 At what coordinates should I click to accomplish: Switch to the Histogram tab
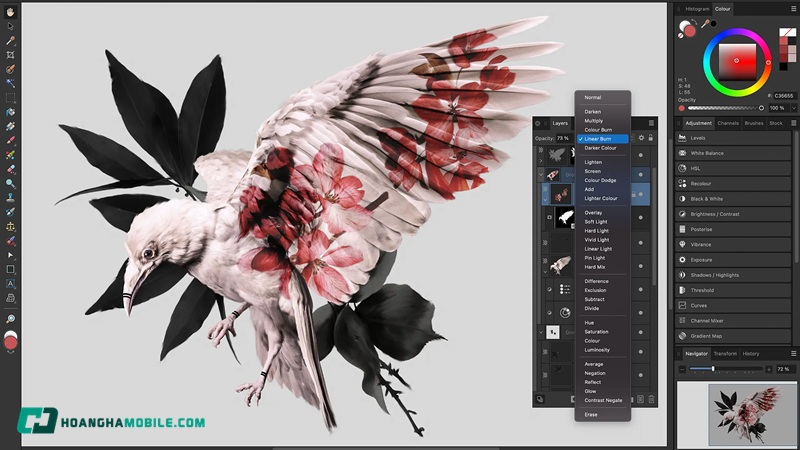[x=697, y=9]
